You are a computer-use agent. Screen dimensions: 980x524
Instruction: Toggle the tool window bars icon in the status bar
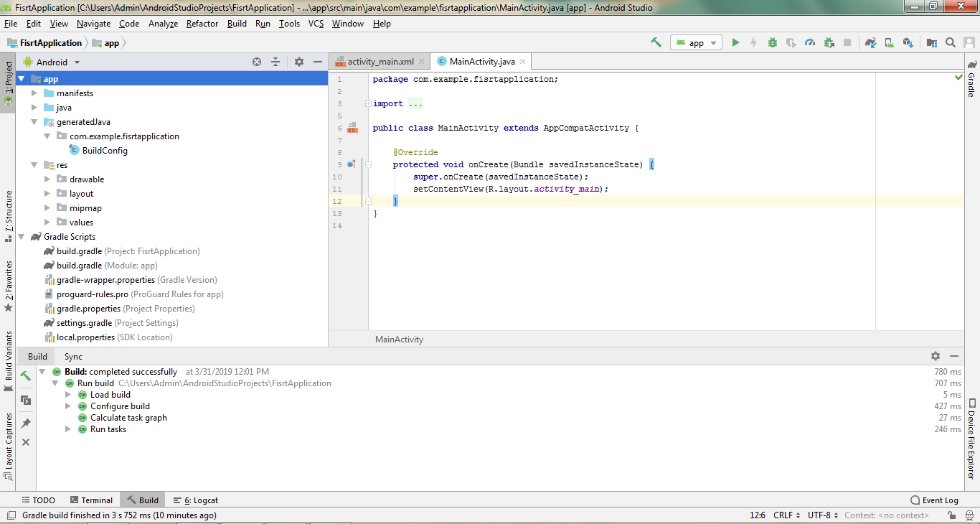(x=11, y=515)
